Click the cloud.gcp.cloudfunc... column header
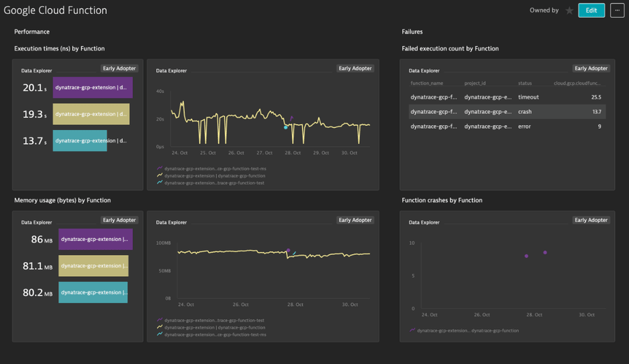This screenshot has height=364, width=629. point(577,83)
